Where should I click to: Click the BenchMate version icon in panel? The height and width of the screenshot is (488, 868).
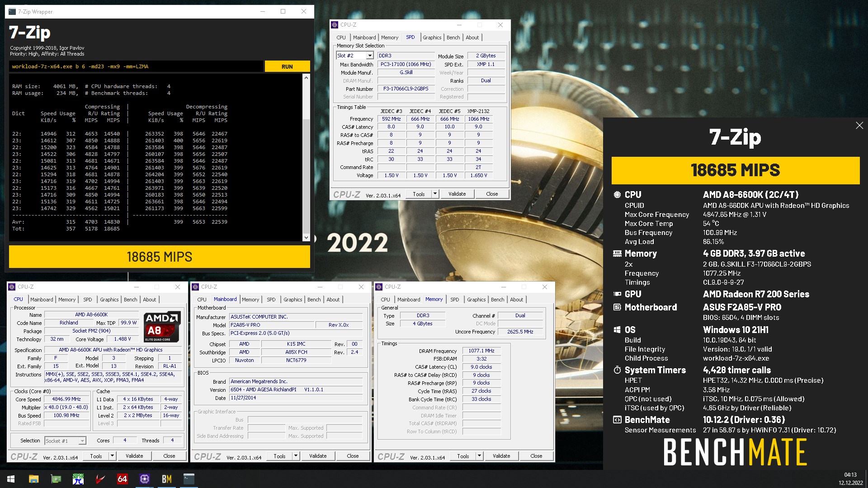click(617, 420)
